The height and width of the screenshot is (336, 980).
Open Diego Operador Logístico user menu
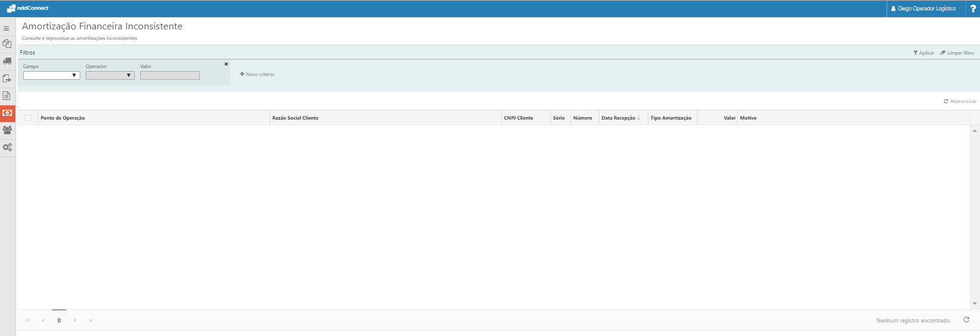pyautogui.click(x=926, y=9)
